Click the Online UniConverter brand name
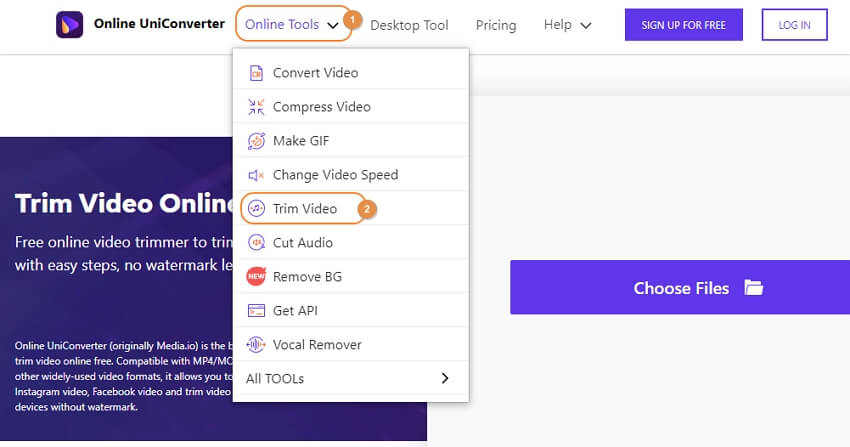This screenshot has height=447, width=850. pos(159,24)
